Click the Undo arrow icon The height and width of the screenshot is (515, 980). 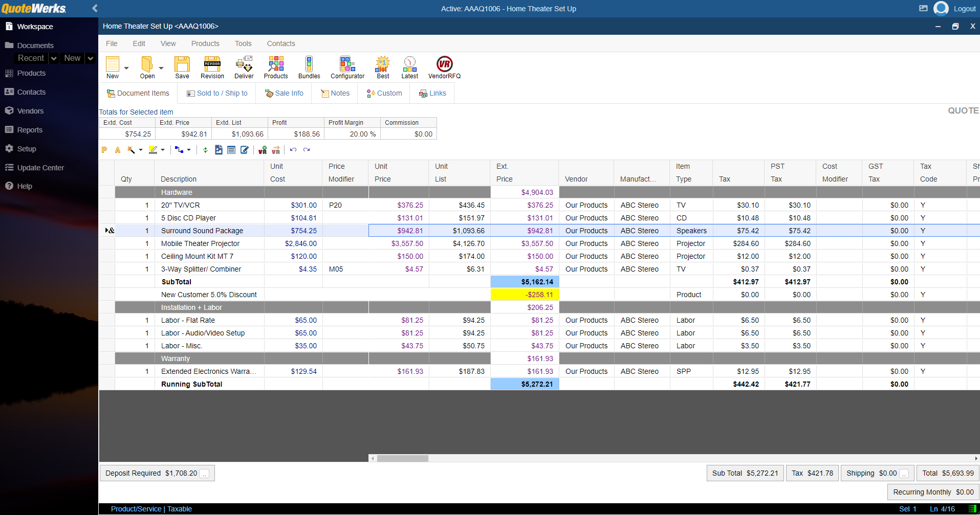click(x=292, y=149)
